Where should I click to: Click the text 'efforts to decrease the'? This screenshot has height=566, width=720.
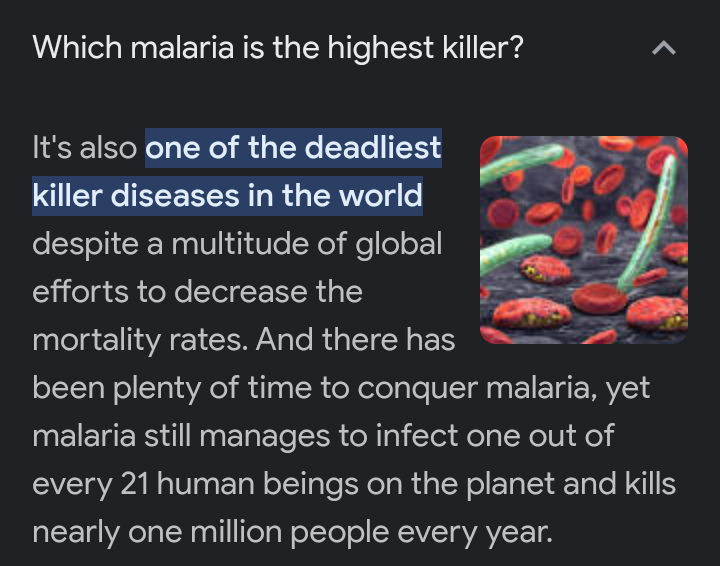pyautogui.click(x=197, y=291)
